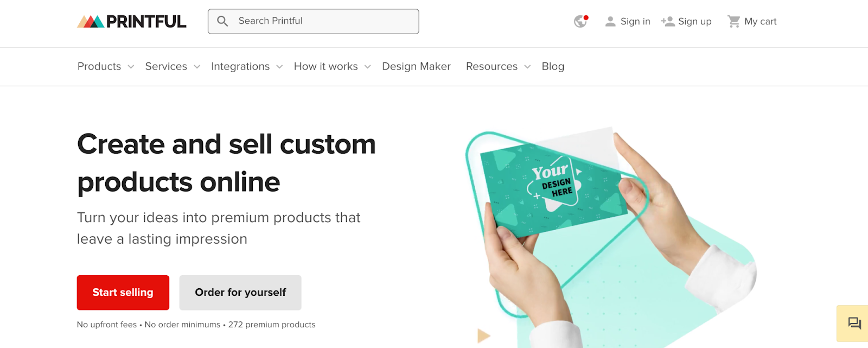Expand the Services dropdown chevron
Viewport: 868px width, 348px height.
pyautogui.click(x=197, y=67)
